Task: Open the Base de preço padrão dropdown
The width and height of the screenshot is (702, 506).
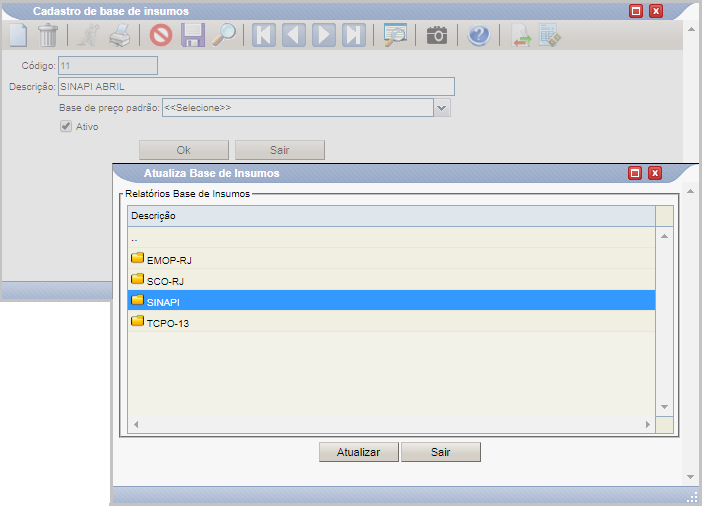Action: (442, 108)
